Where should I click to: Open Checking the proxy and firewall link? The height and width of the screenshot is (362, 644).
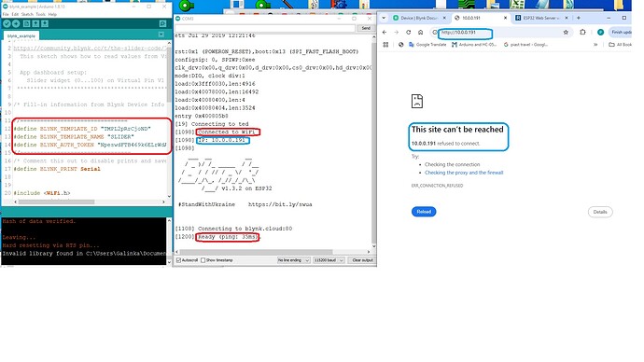(464, 173)
